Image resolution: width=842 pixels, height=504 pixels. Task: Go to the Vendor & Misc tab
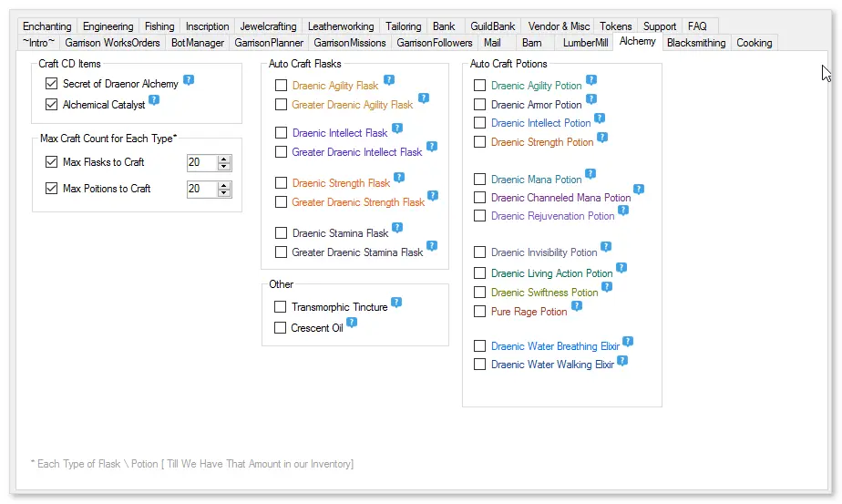pyautogui.click(x=559, y=26)
